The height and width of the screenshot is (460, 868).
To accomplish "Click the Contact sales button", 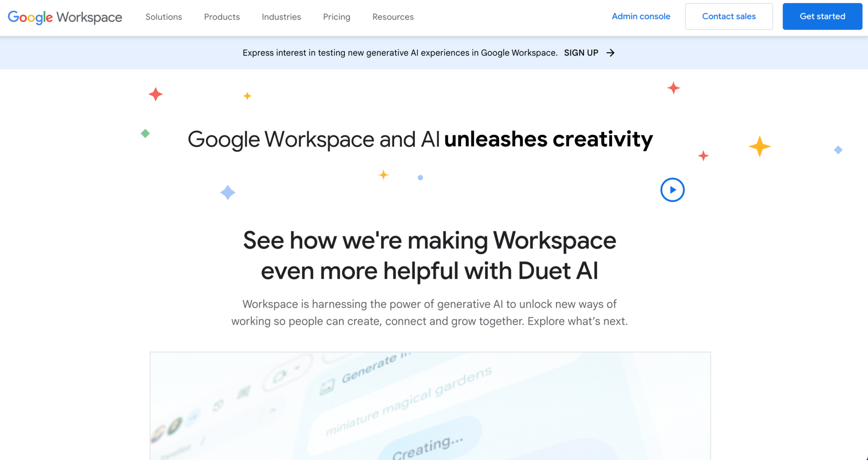I will click(x=729, y=16).
